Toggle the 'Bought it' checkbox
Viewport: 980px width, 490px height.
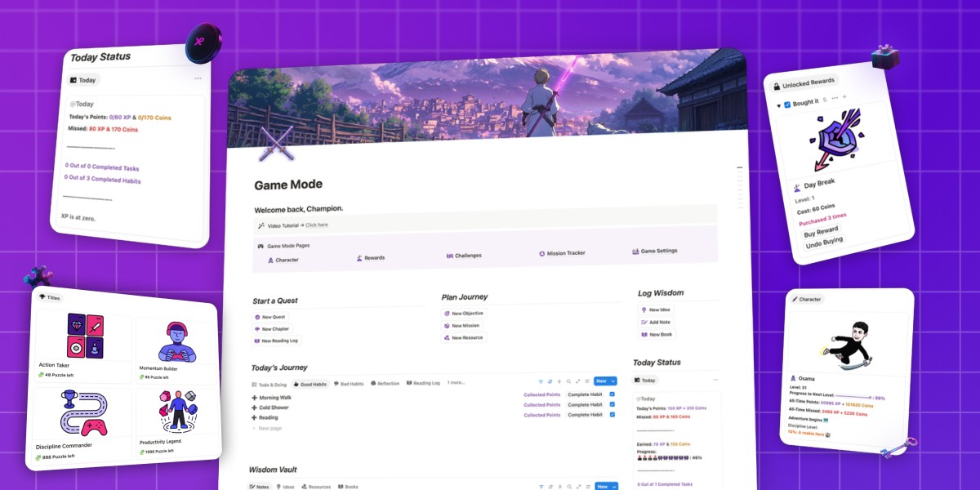click(787, 105)
